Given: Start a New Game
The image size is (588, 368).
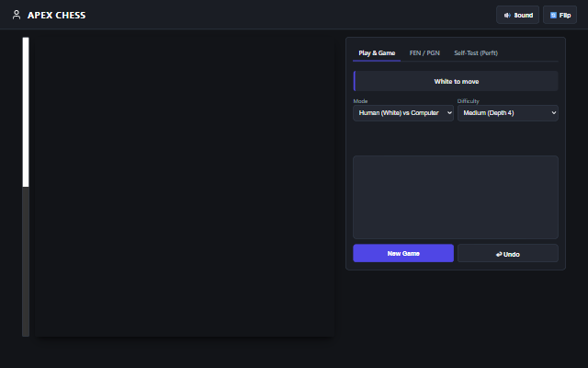Looking at the screenshot, I should tap(403, 253).
